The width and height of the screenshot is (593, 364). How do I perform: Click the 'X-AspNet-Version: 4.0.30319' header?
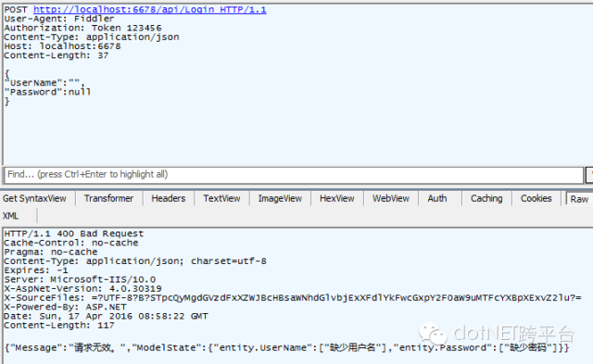[82, 289]
